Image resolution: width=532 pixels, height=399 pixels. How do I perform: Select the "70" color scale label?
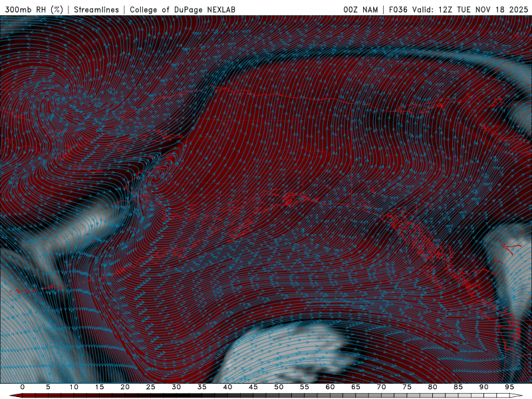[381, 387]
